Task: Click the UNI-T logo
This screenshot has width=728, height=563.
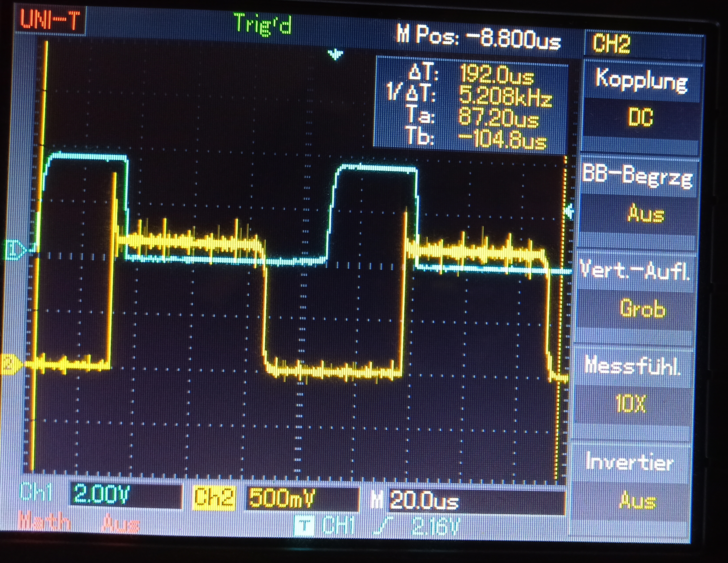Action: point(50,20)
